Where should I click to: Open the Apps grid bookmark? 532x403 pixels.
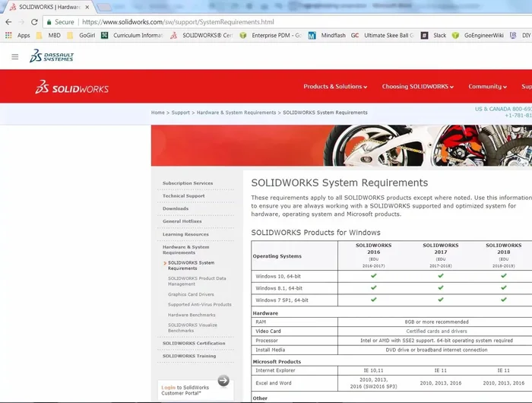(17, 35)
